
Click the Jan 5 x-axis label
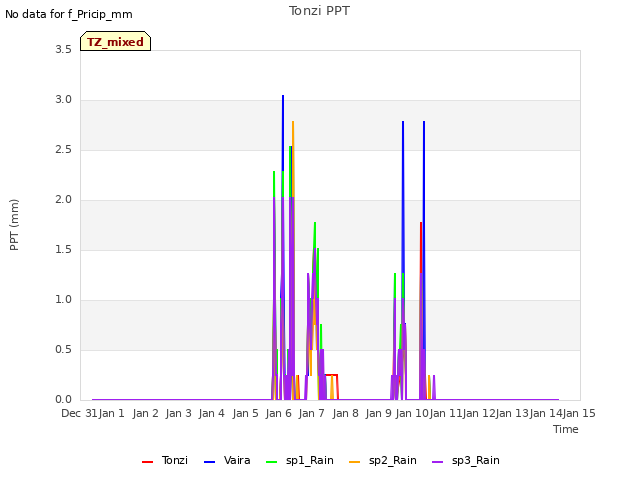[x=245, y=413]
